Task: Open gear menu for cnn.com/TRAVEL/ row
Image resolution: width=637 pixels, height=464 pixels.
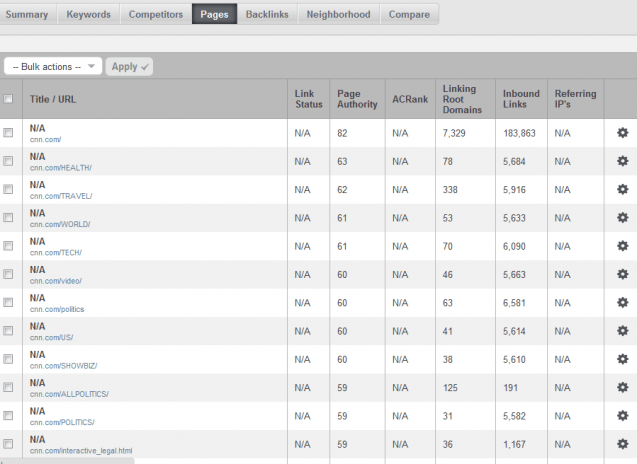Action: point(622,189)
